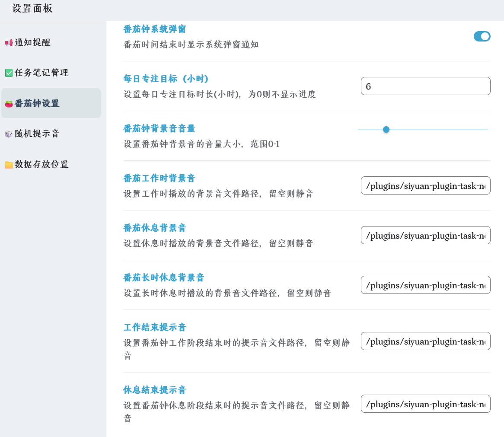Image resolution: width=504 pixels, height=437 pixels.
Task: Click the tomato icon beside 番茄钟设置
Action: pyautogui.click(x=9, y=104)
